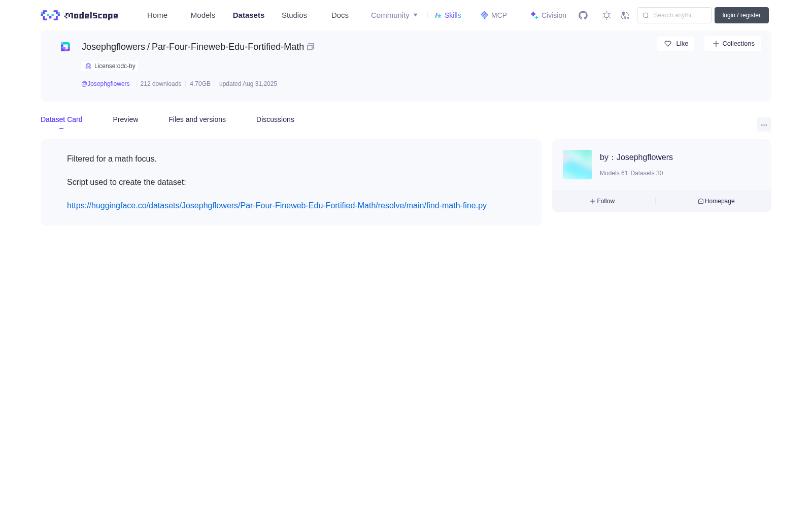The width and height of the screenshot is (812, 508).
Task: Click the login / register button
Action: coord(741,15)
